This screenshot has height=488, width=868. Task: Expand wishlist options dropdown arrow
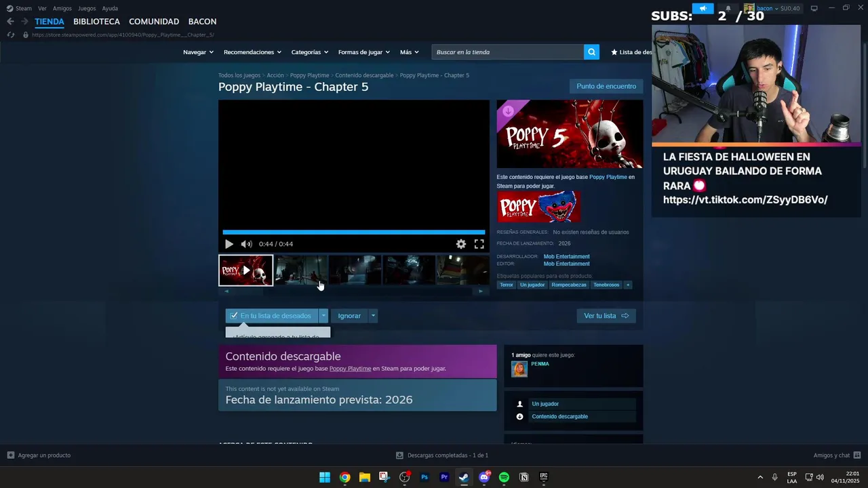coord(323,316)
